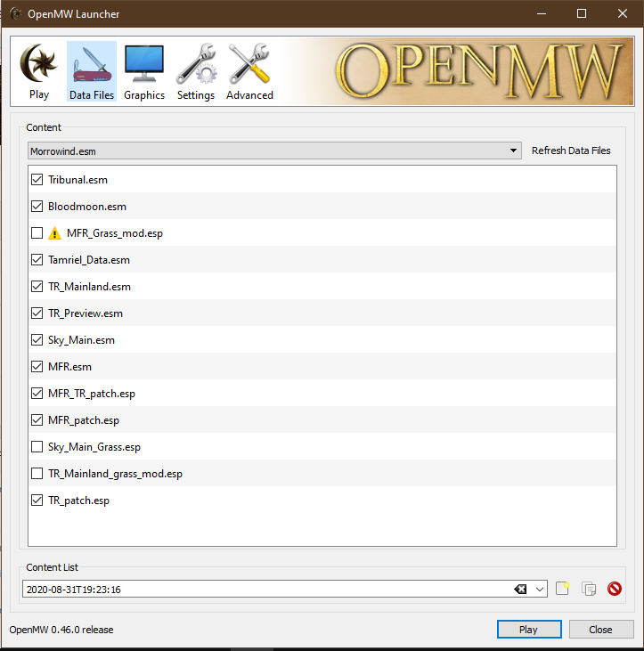Select the Sky_Main_Grass.esp file name
The height and width of the screenshot is (651, 644).
tap(94, 447)
